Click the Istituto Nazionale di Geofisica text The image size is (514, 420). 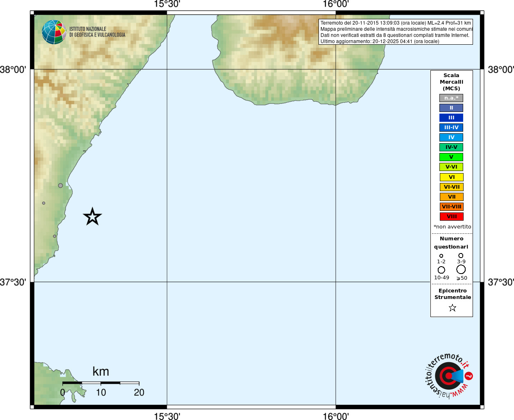[x=97, y=32]
